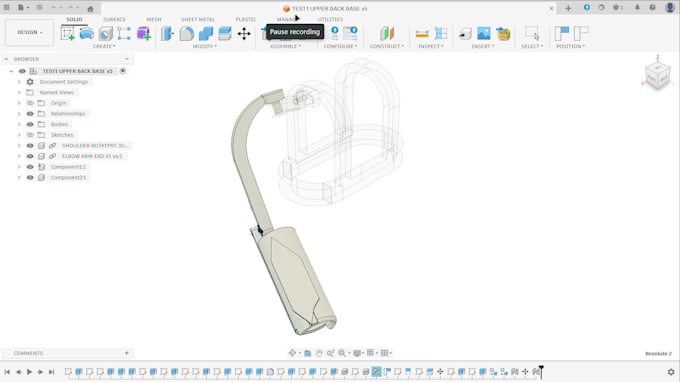Select the Measure ruler tool
This screenshot has height=382, width=680.
pyautogui.click(x=422, y=33)
